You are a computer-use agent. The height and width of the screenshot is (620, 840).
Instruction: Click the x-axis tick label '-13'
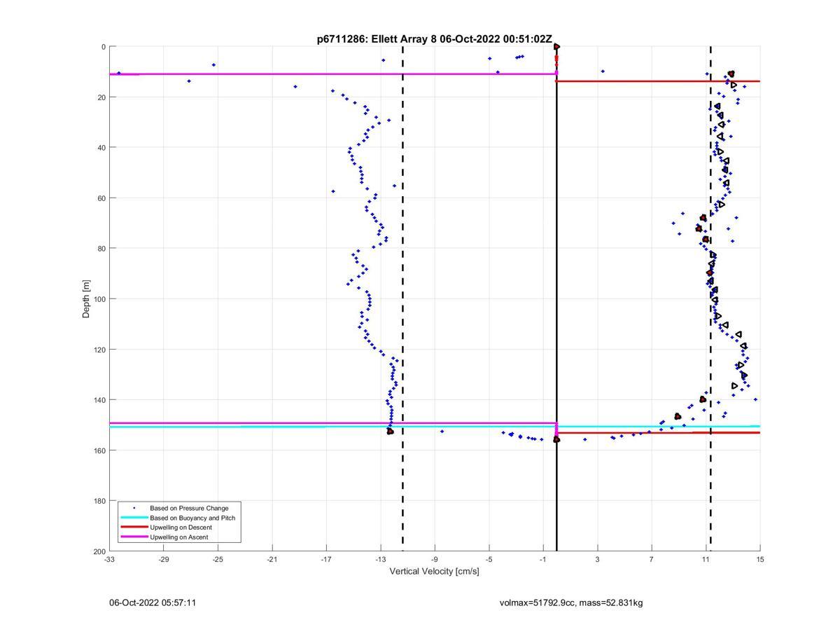coord(381,559)
